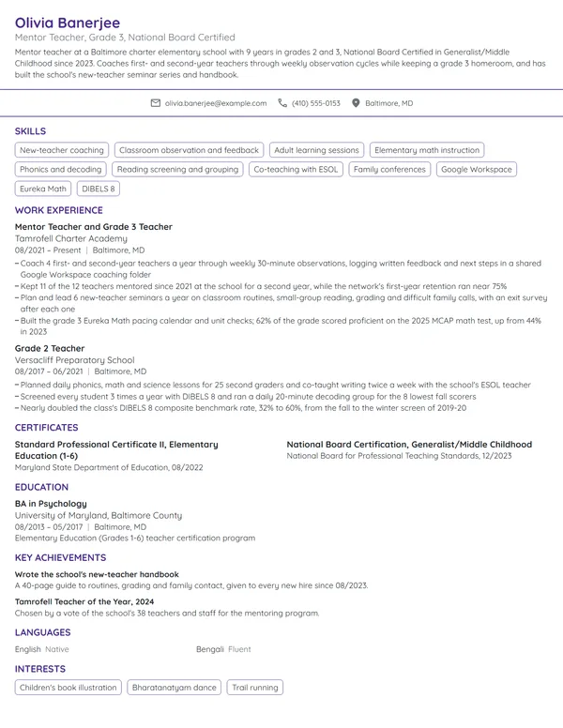
Task: Click the CERTIFICATES section heading
Action: pos(47,428)
